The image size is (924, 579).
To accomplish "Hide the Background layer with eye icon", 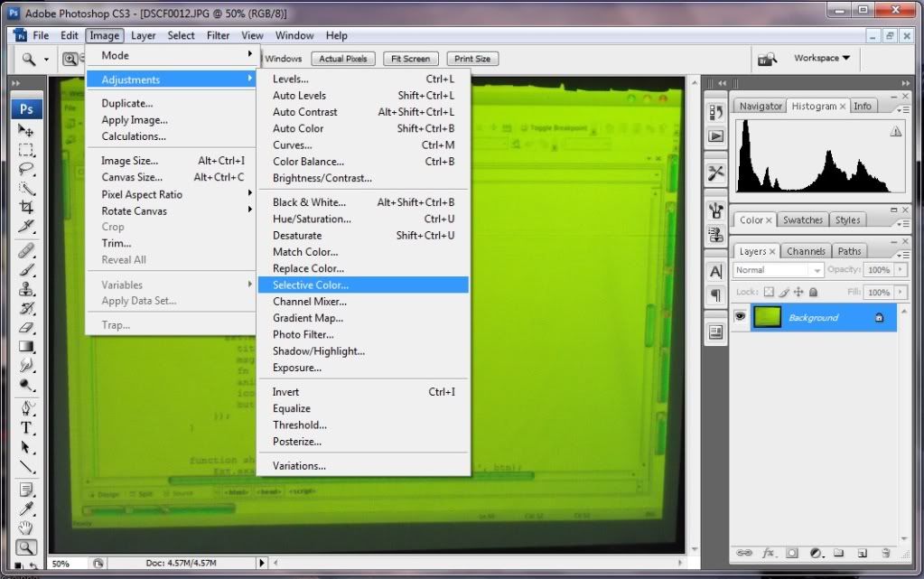I will (741, 317).
